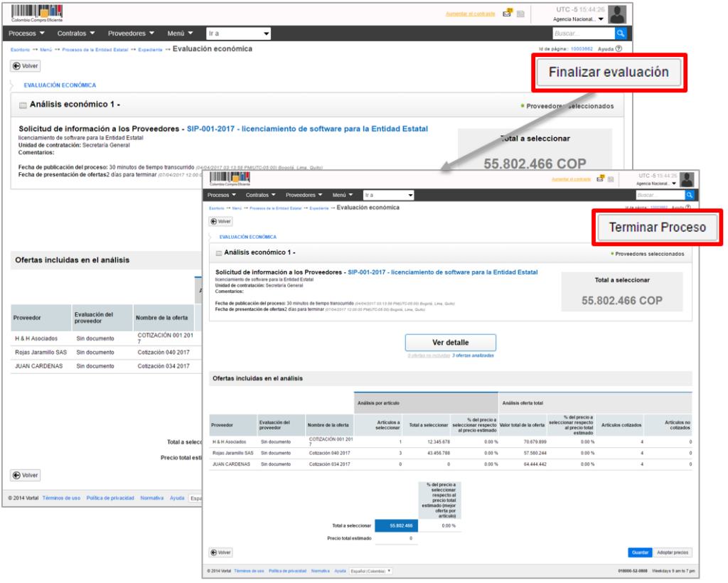
Task: Click Adoptar precios button
Action: tap(673, 552)
